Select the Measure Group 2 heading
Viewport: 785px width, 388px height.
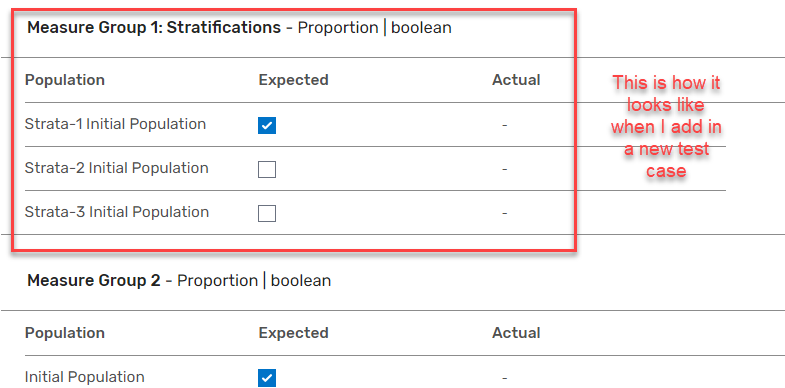coord(94,280)
